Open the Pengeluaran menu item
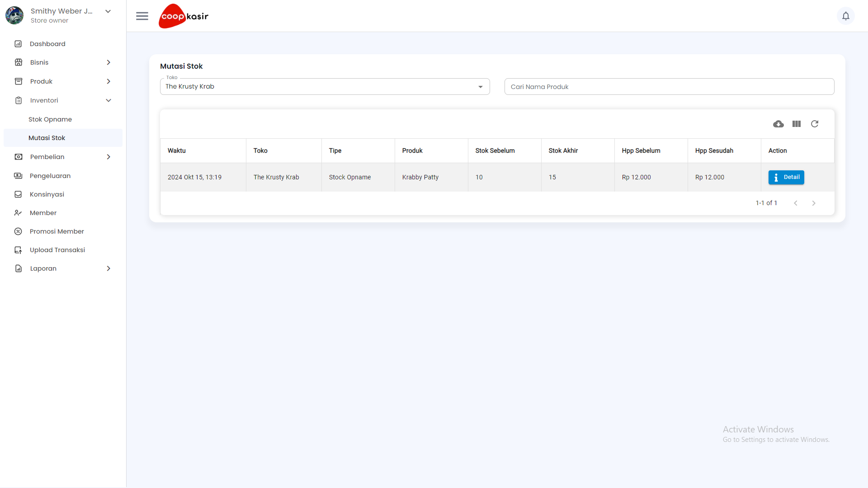The height and width of the screenshot is (488, 868). [50, 176]
